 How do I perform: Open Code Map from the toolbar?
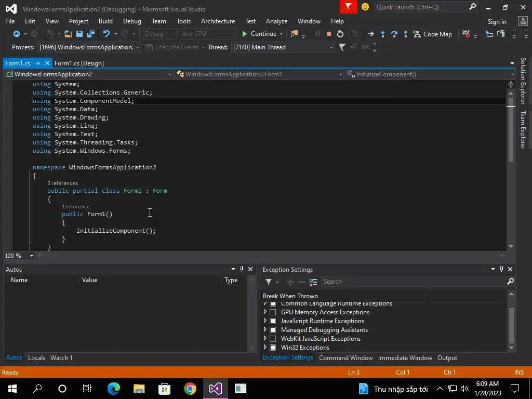click(x=433, y=34)
